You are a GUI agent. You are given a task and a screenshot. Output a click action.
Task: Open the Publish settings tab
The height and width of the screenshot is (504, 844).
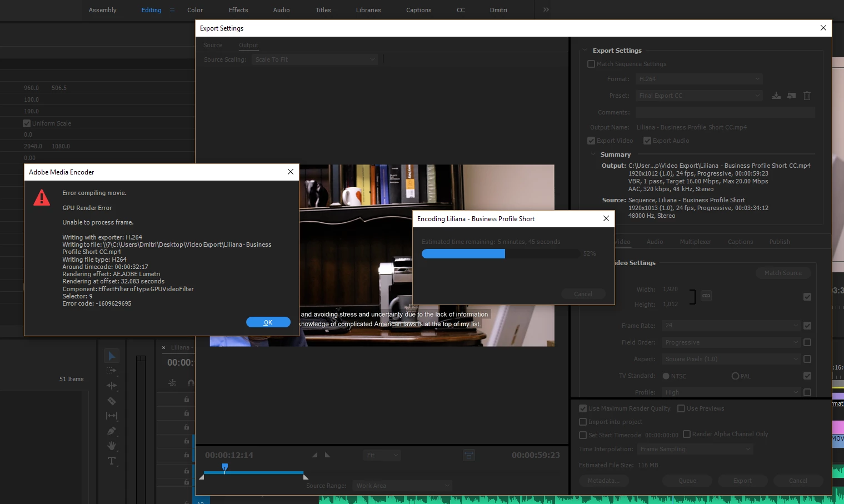tap(780, 242)
